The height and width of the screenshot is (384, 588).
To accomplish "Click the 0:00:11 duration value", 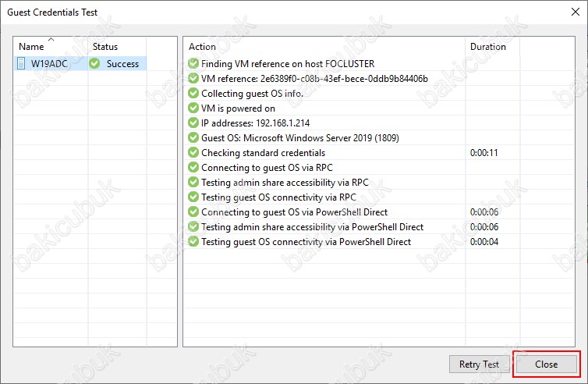I will click(484, 153).
